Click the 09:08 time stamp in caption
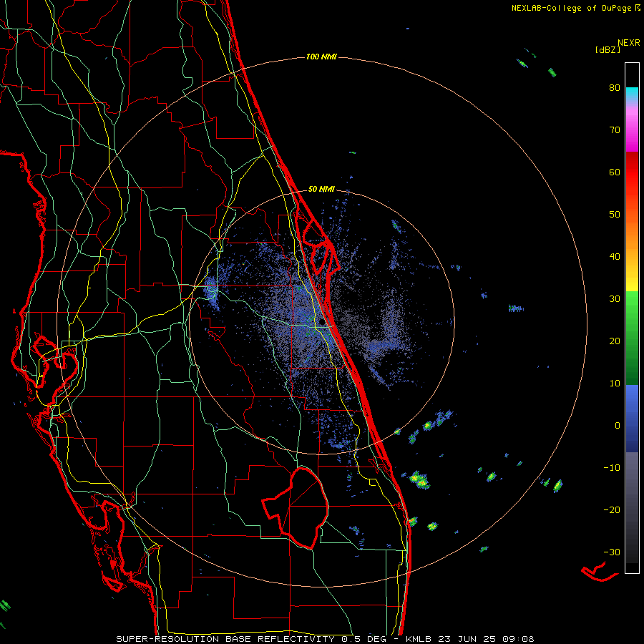Image resolution: width=644 pixels, height=644 pixels. (x=518, y=639)
